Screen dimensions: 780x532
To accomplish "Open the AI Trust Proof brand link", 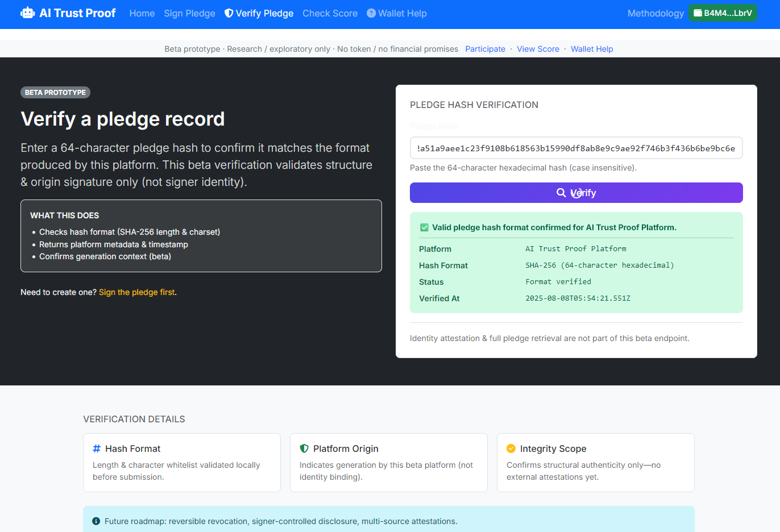I will tap(68, 13).
